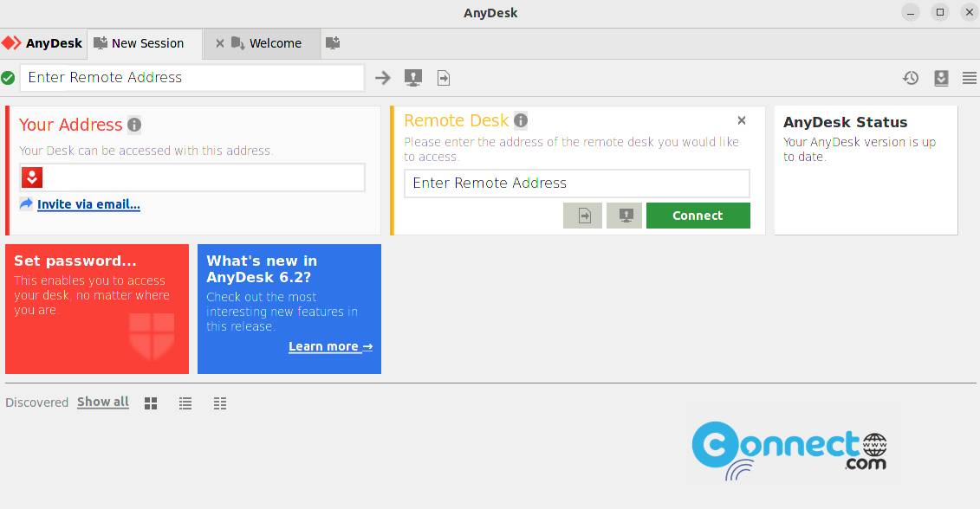Focus the top Enter Remote Address bar
This screenshot has height=509, width=980.
(191, 77)
